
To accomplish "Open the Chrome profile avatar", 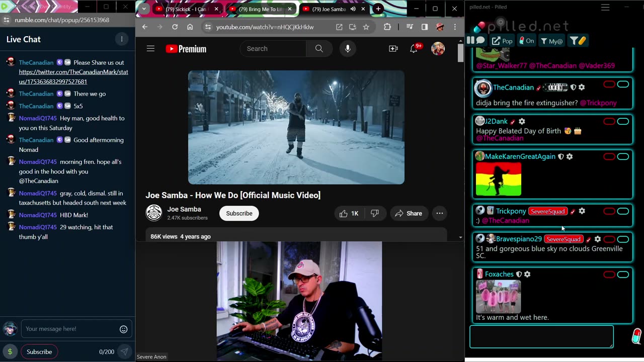I will tap(440, 27).
